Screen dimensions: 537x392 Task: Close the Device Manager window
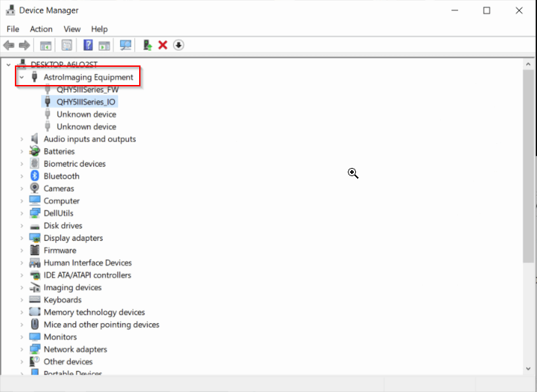[519, 10]
